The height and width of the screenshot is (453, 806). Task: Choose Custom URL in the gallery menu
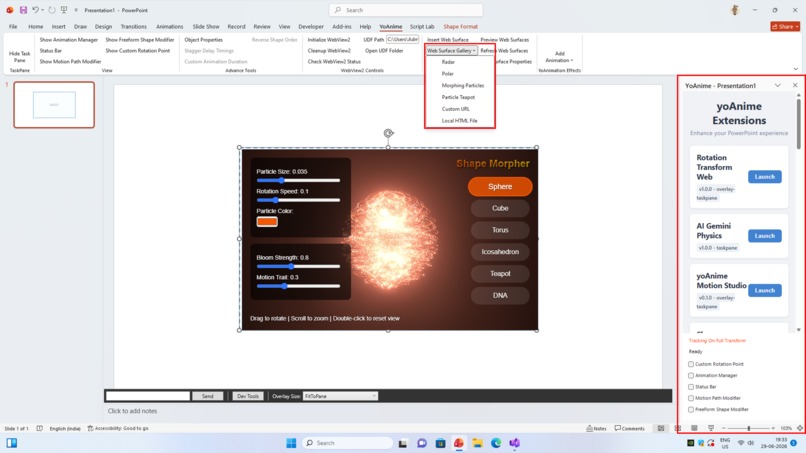455,109
